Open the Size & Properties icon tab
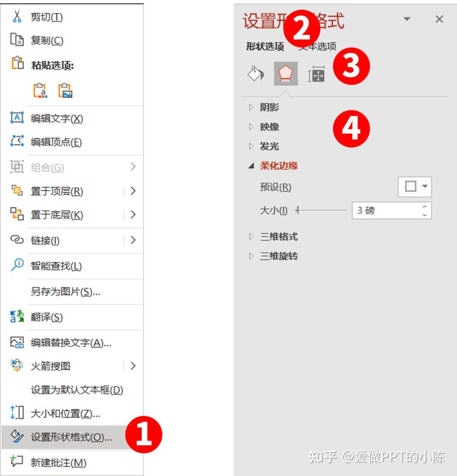 coord(316,74)
